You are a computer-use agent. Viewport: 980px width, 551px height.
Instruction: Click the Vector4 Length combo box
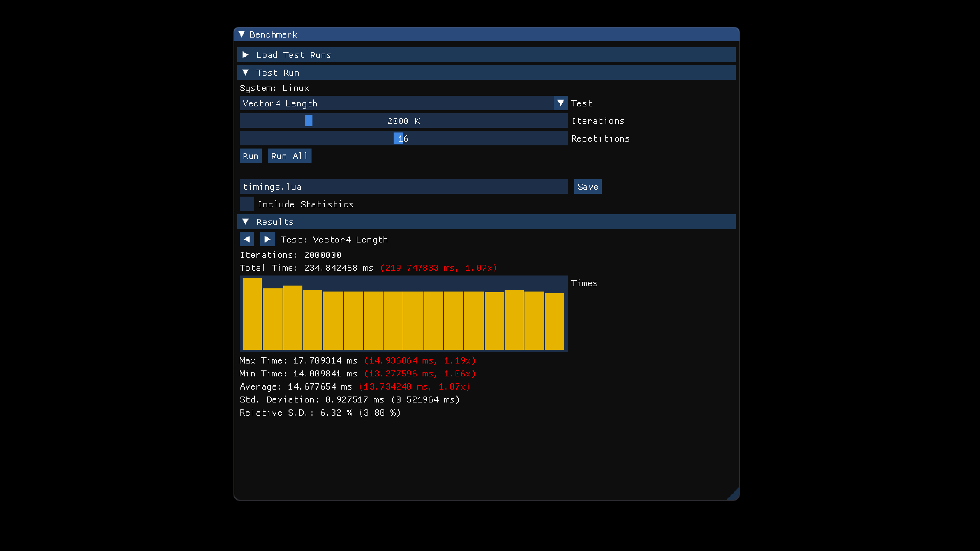pos(396,103)
